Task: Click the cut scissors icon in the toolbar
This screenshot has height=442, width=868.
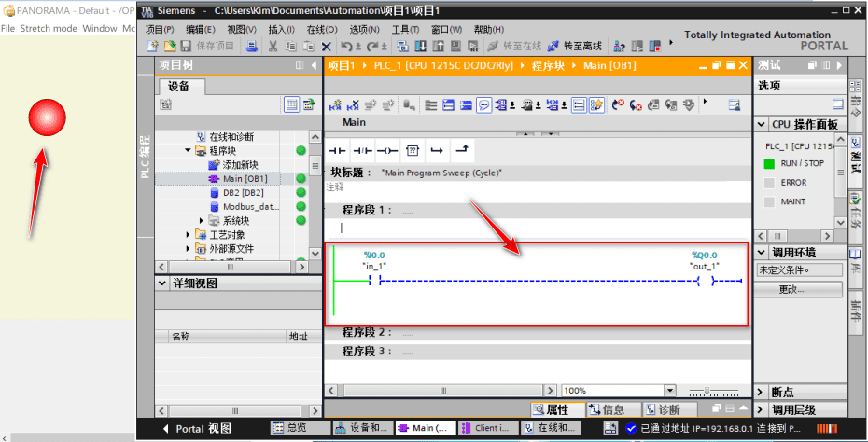Action: (x=273, y=46)
